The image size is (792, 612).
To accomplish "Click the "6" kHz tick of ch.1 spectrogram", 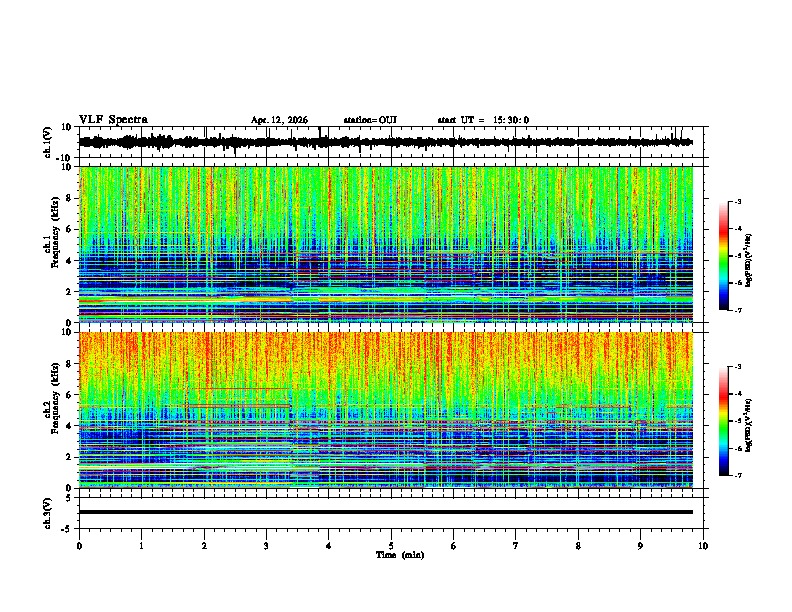I will click(x=70, y=229).
